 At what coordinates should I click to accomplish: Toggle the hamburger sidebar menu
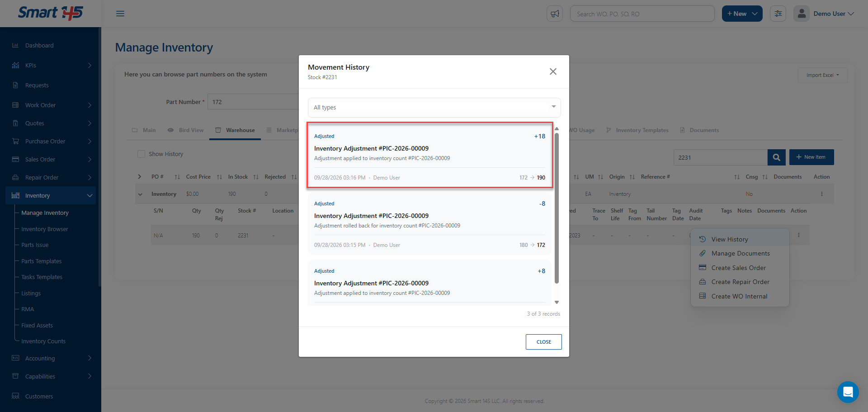[x=120, y=14]
